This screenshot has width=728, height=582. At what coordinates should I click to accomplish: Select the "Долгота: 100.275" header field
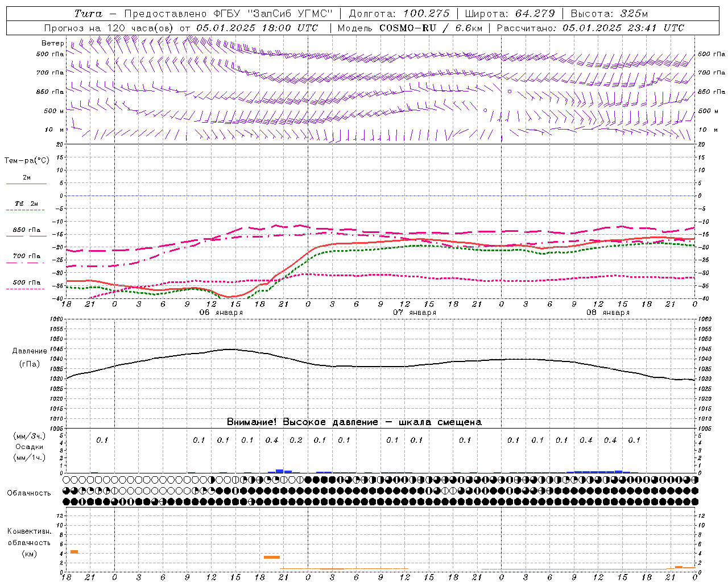click(x=399, y=14)
